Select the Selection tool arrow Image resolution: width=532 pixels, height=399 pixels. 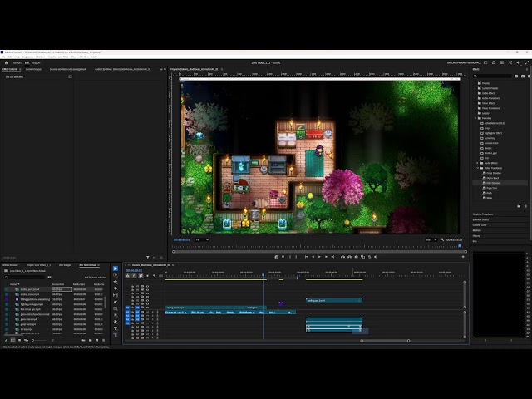point(116,268)
